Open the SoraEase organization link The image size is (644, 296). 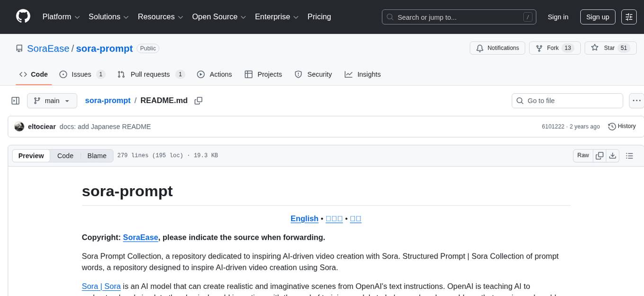tap(48, 48)
